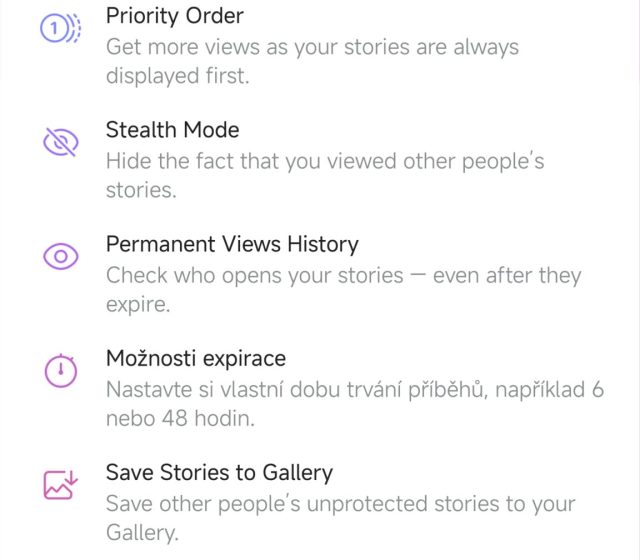The width and height of the screenshot is (640, 560).
Task: Click the "Nastavte si vlastní dobu trvání" line
Action: pyautogui.click(x=355, y=389)
